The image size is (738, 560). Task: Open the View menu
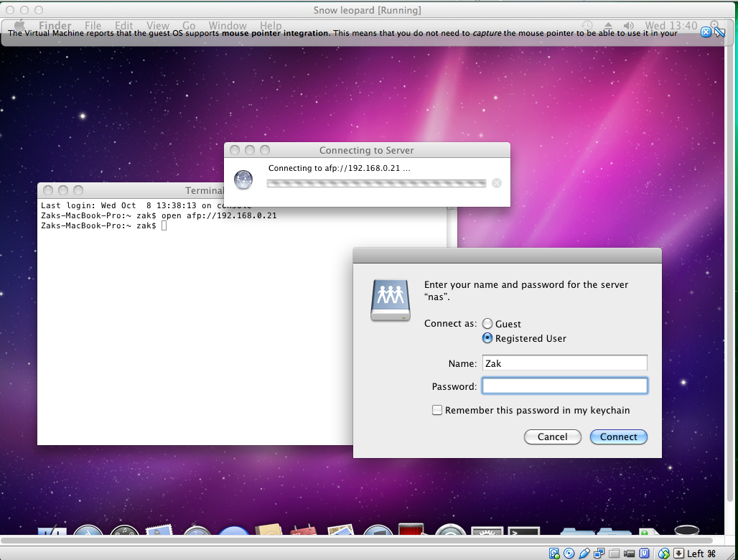[158, 25]
